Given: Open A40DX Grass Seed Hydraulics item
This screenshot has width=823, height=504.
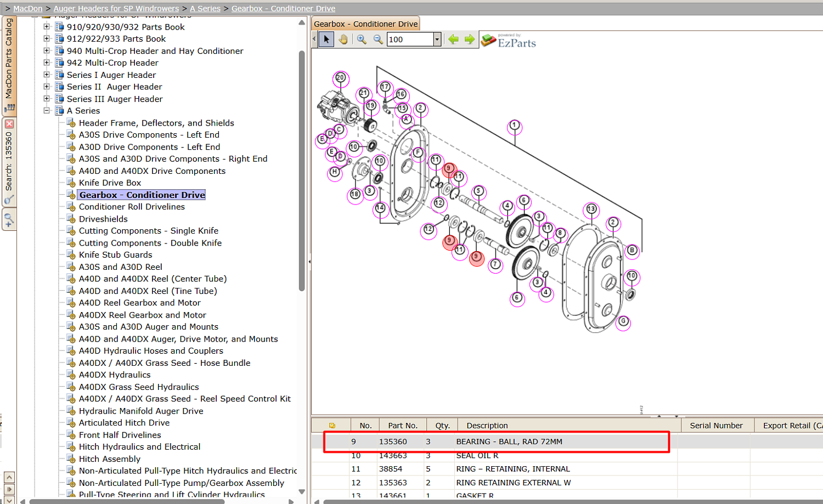Looking at the screenshot, I should [139, 387].
